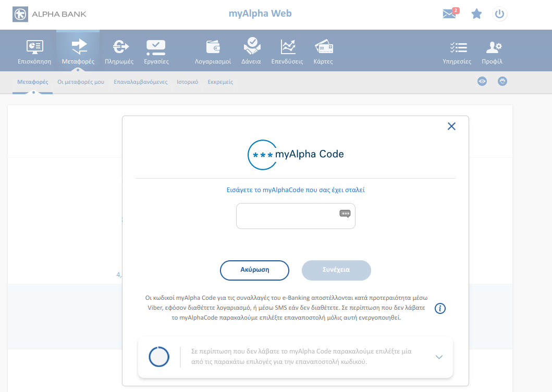Click the print icon
The image size is (552, 392).
(x=502, y=81)
